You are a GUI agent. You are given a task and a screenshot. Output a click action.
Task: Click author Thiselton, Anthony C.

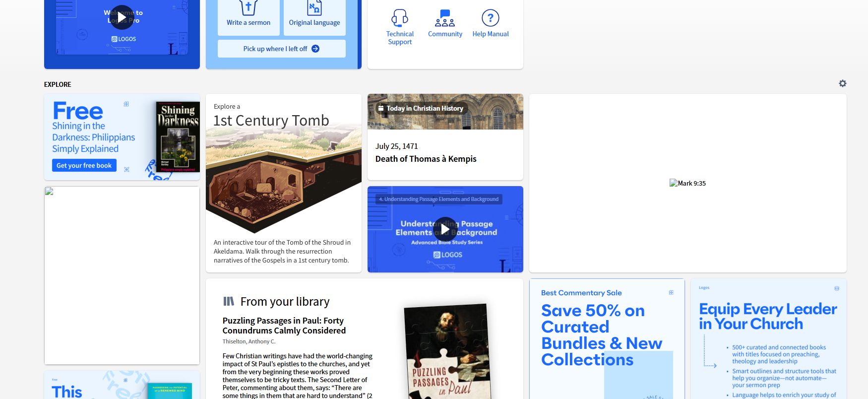(x=249, y=341)
